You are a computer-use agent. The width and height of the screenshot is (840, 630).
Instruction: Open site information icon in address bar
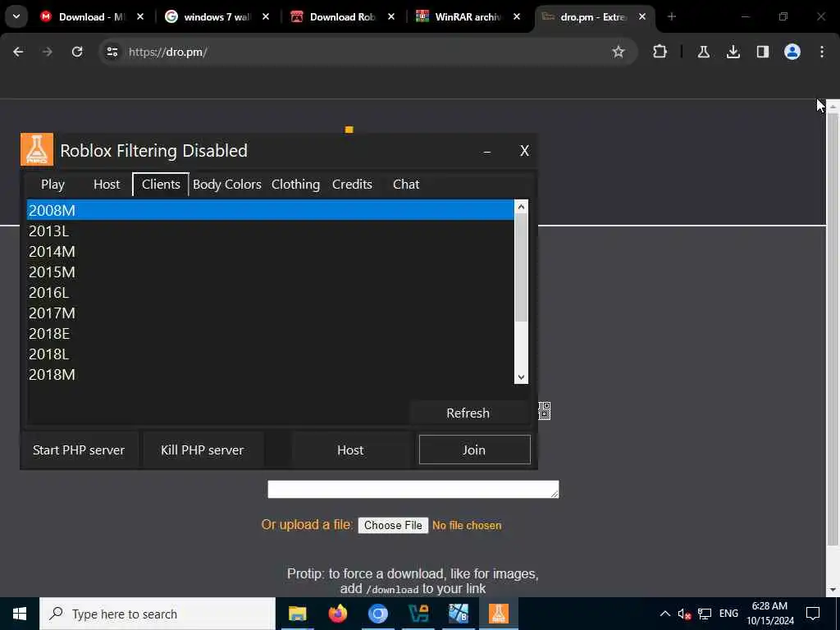pos(112,52)
